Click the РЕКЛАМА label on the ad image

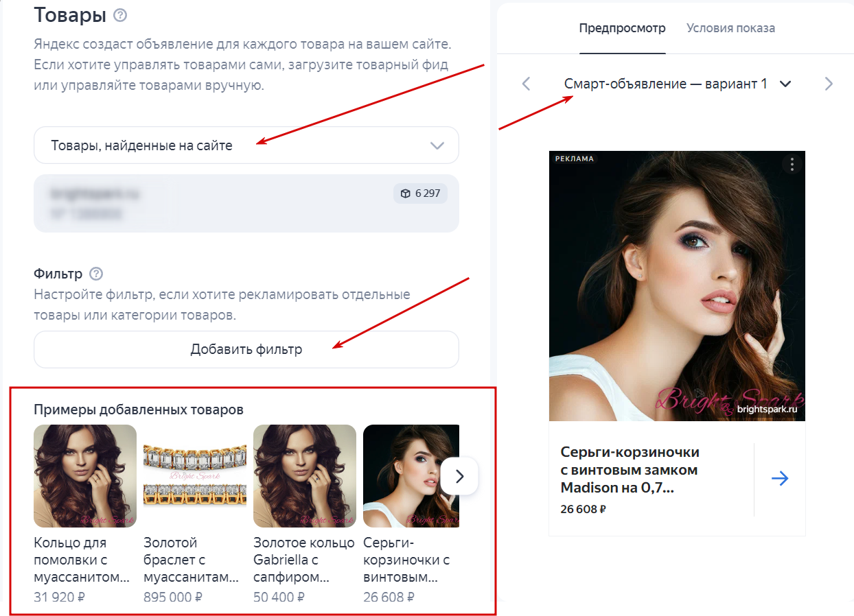575,158
